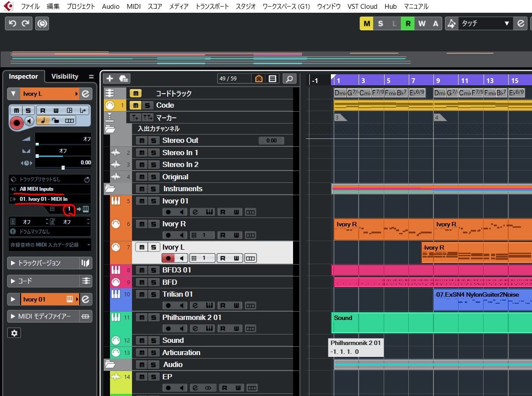The height and width of the screenshot is (396, 532).
Task: Open the VST Cloud menu
Action: [363, 6]
